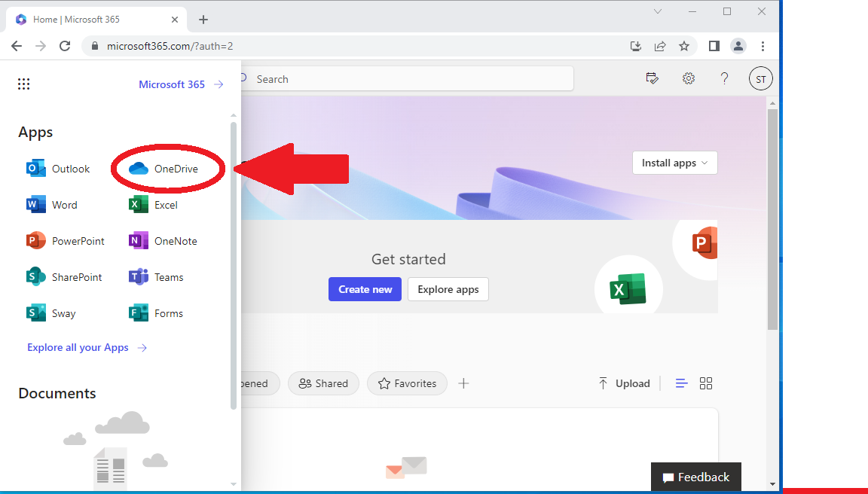
Task: Bookmark this page with the star icon
Action: pos(684,46)
